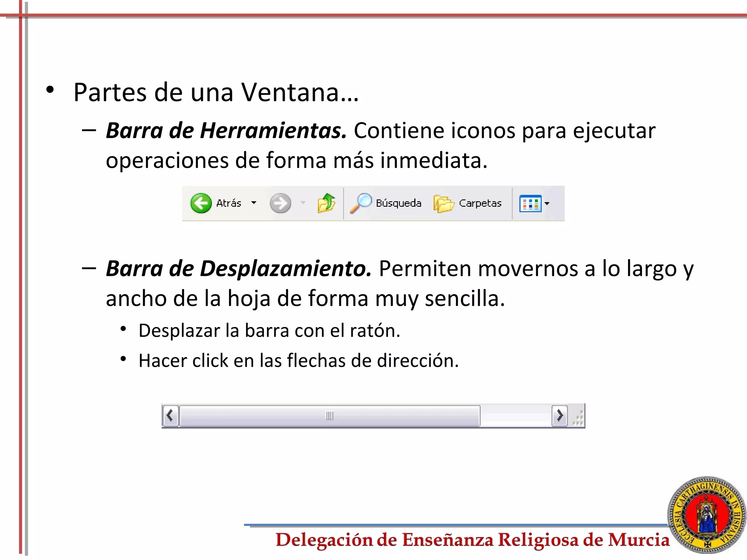Click the Búsqueda label in the toolbar
Viewport: 747px width, 560px height.
click(398, 203)
